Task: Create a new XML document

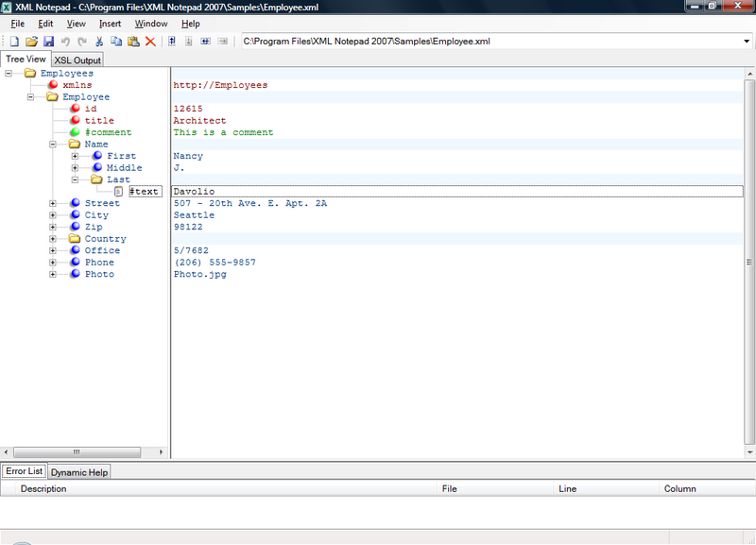Action: (13, 41)
